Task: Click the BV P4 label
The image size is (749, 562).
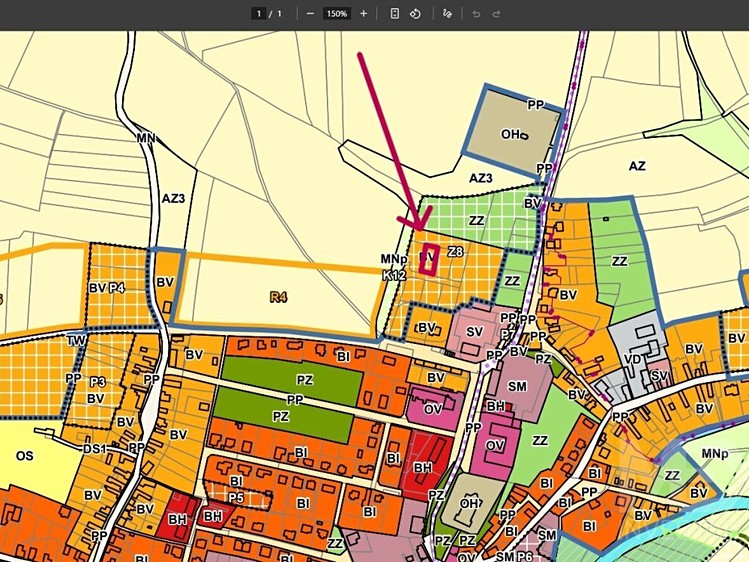Action: [x=107, y=288]
